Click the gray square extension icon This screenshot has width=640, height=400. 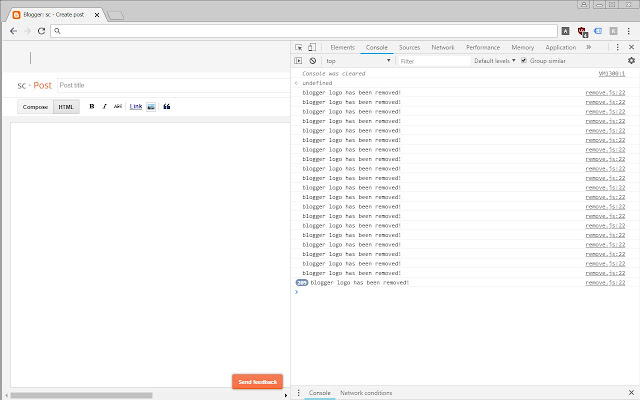pos(613,31)
